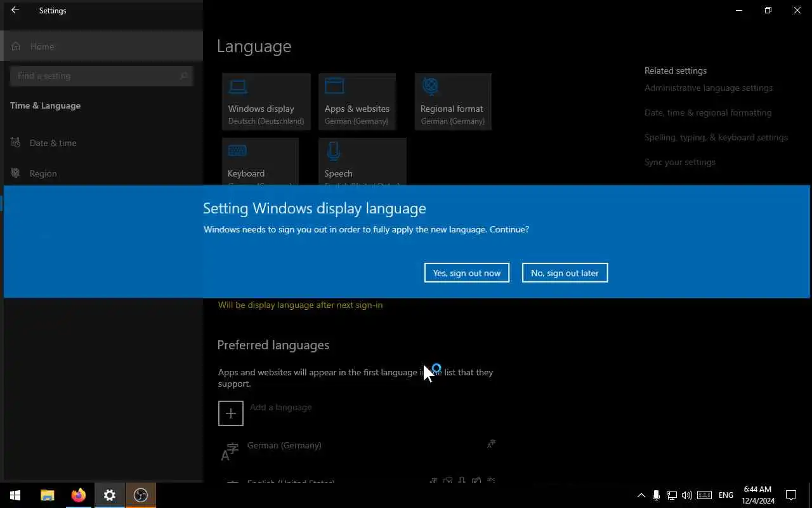This screenshot has height=508, width=812.
Task: Open OBS Studio from the taskbar
Action: (x=141, y=495)
